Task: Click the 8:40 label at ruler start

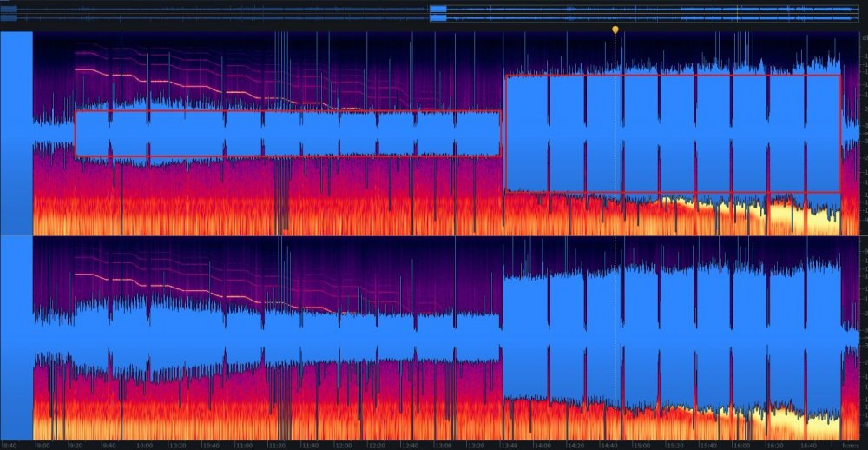Action: coord(10,445)
